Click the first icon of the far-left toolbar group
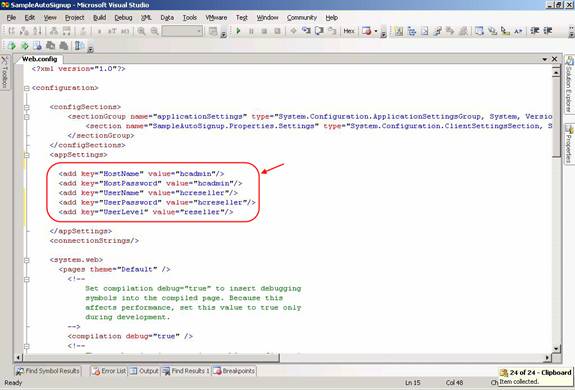The image size is (575, 390). tap(12, 31)
